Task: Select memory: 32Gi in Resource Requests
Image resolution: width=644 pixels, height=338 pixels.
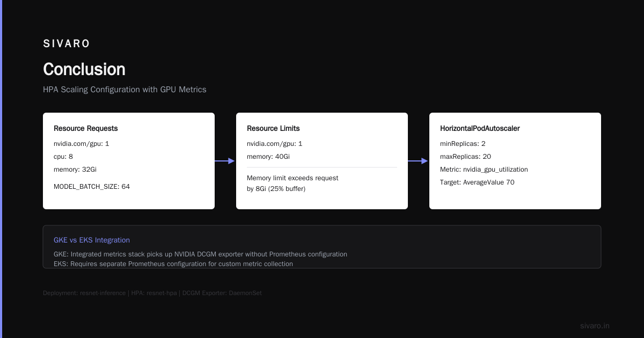Action: 75,170
